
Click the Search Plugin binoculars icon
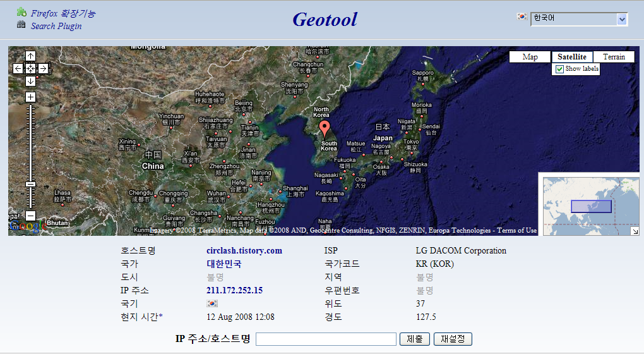[x=21, y=25]
